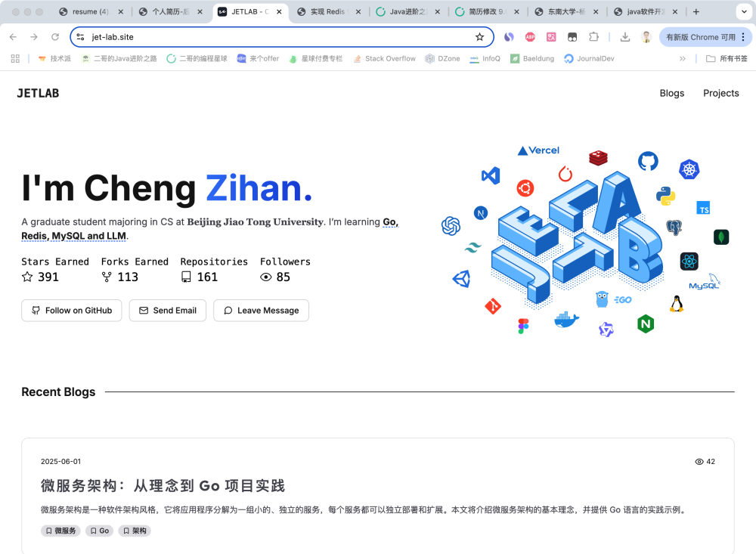
Task: Click the Python logo icon
Action: 665,196
